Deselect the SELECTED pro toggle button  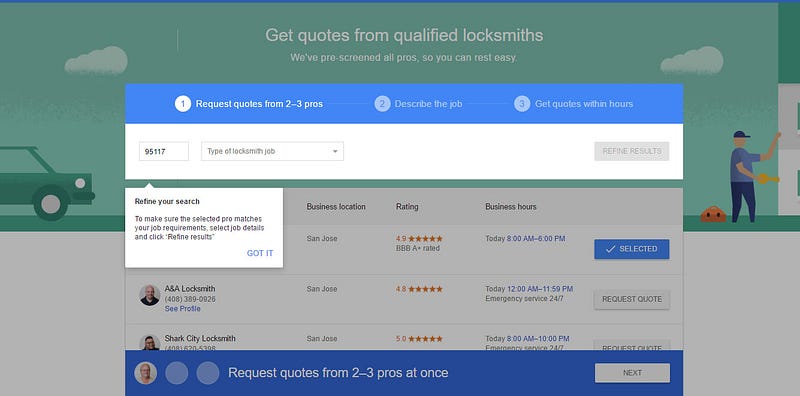pyautogui.click(x=632, y=249)
